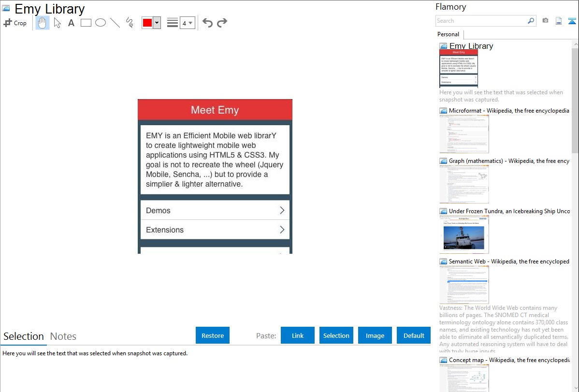
Task: Open the Selection tab
Action: click(24, 336)
